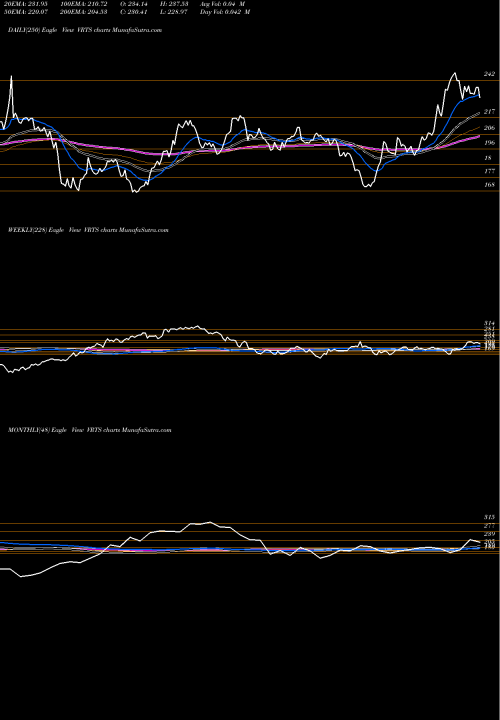
Task: Click the 315 price label on monthly chart
Action: (x=489, y=517)
